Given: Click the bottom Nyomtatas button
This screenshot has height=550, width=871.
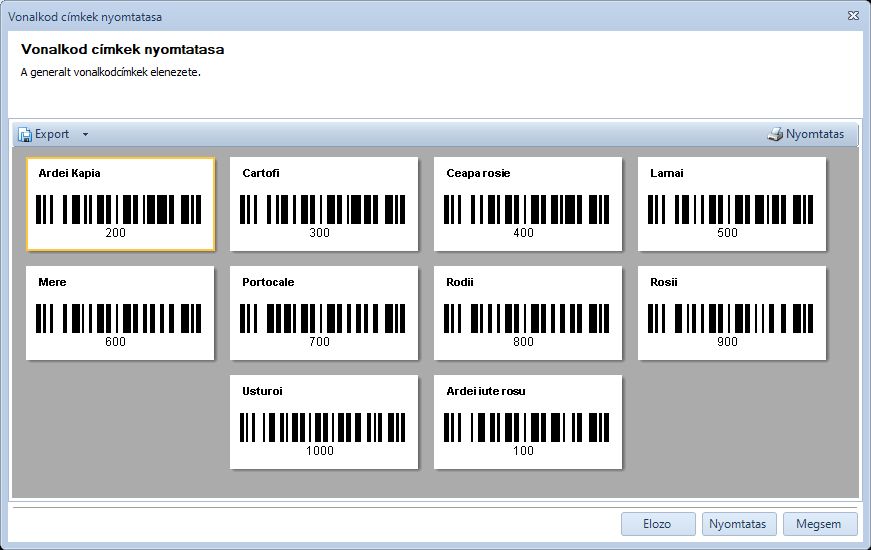Looking at the screenshot, I should click(738, 524).
